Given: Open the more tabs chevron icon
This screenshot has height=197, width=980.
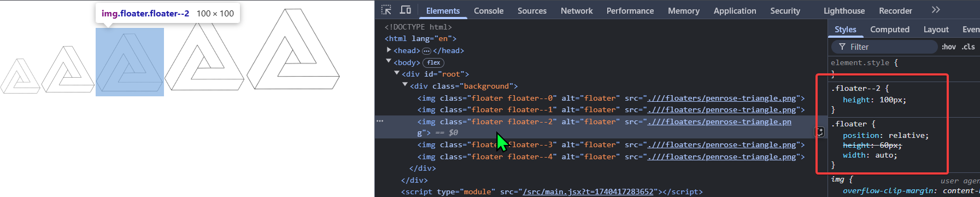Looking at the screenshot, I should [x=936, y=10].
